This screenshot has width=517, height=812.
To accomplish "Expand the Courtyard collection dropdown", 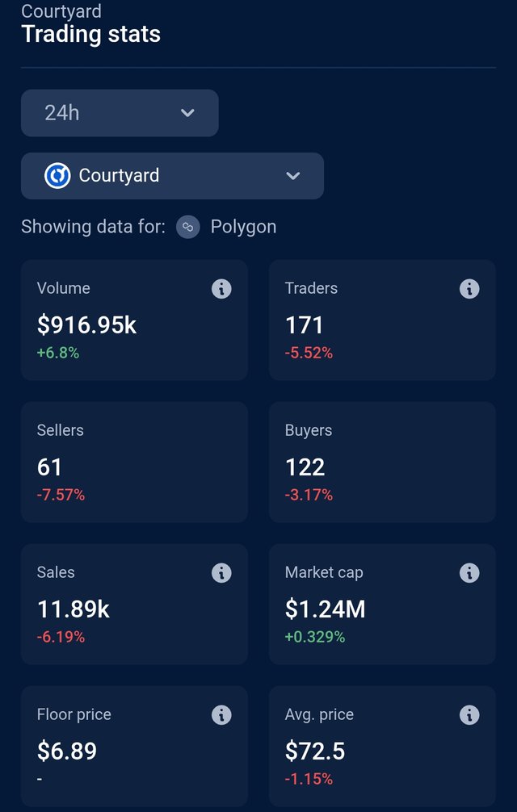I will click(x=173, y=175).
